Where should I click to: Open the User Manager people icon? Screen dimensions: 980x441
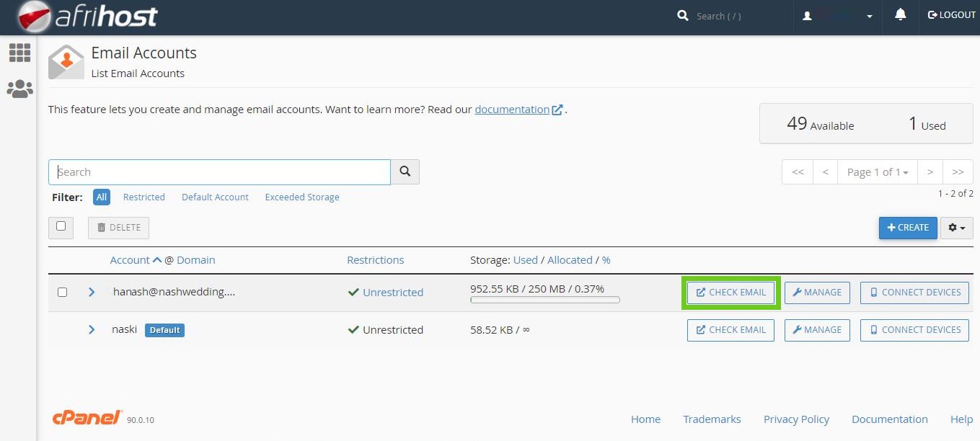coord(19,89)
